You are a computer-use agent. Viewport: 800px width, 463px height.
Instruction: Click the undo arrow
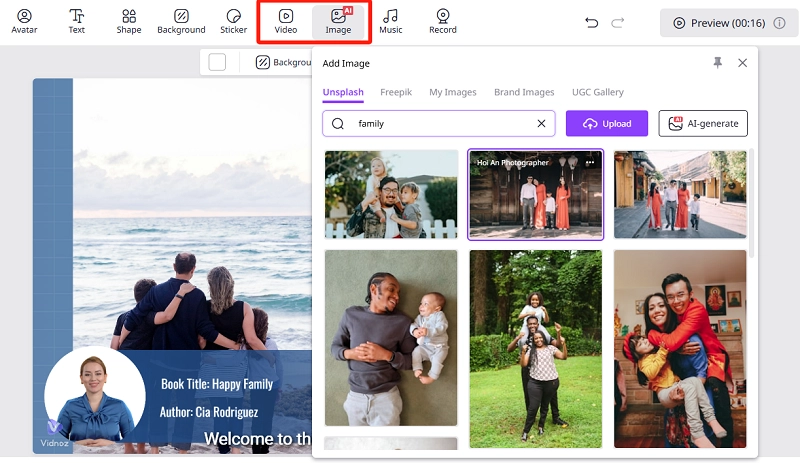point(592,22)
